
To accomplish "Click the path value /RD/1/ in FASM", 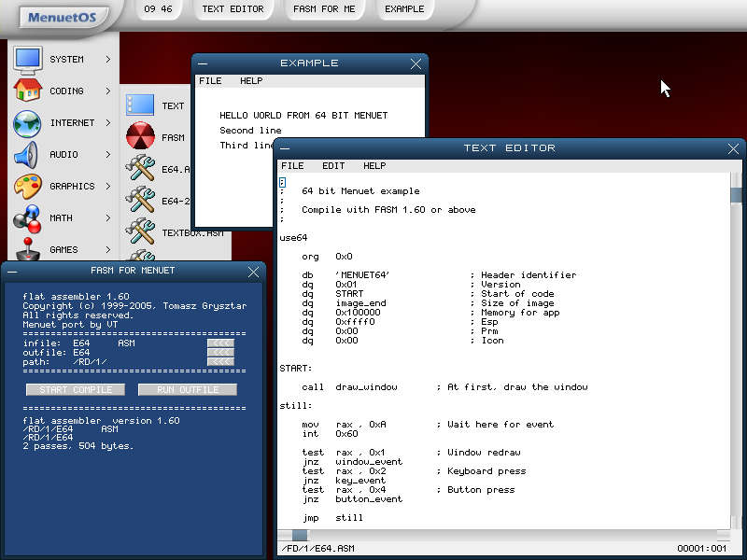I will click(x=90, y=362).
